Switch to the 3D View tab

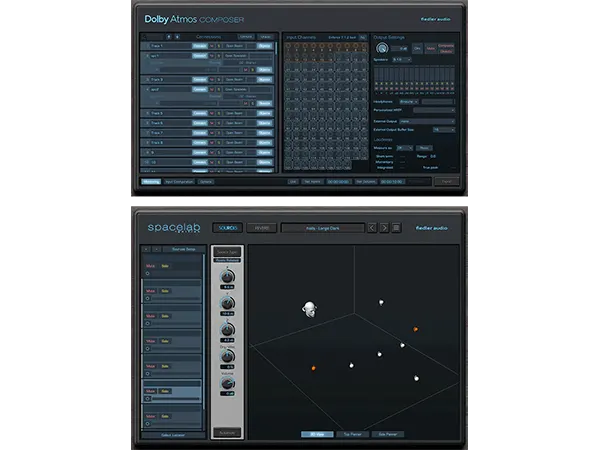tap(317, 434)
